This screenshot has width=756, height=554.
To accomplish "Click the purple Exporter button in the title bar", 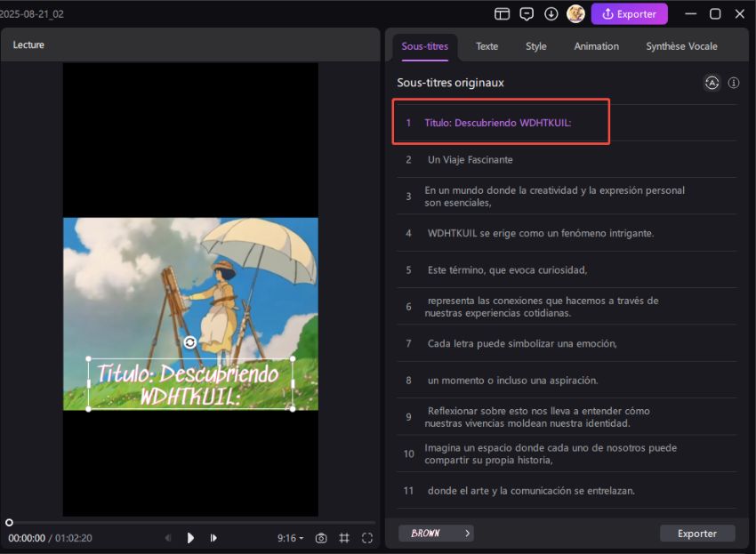I will tap(629, 13).
